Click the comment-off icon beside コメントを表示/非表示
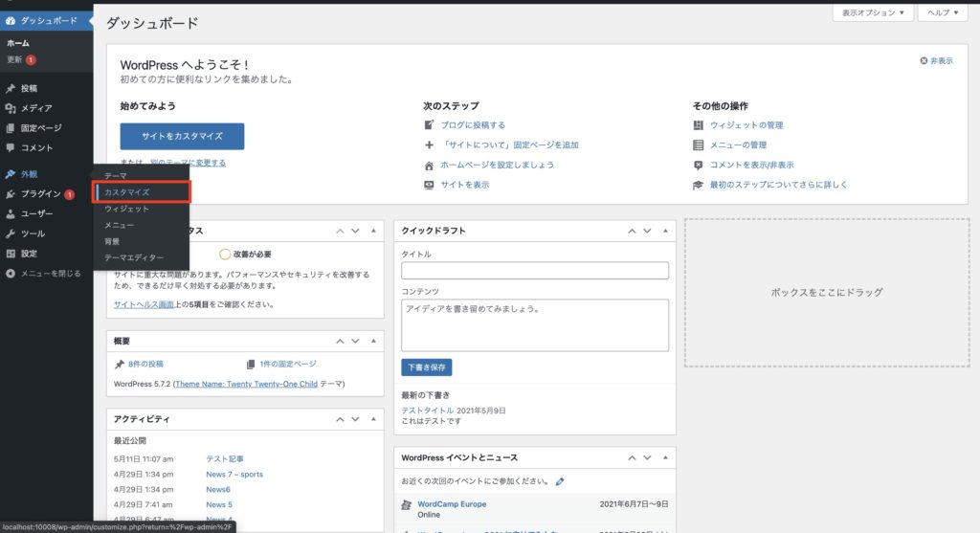Viewport: 980px width, 533px height. click(698, 165)
